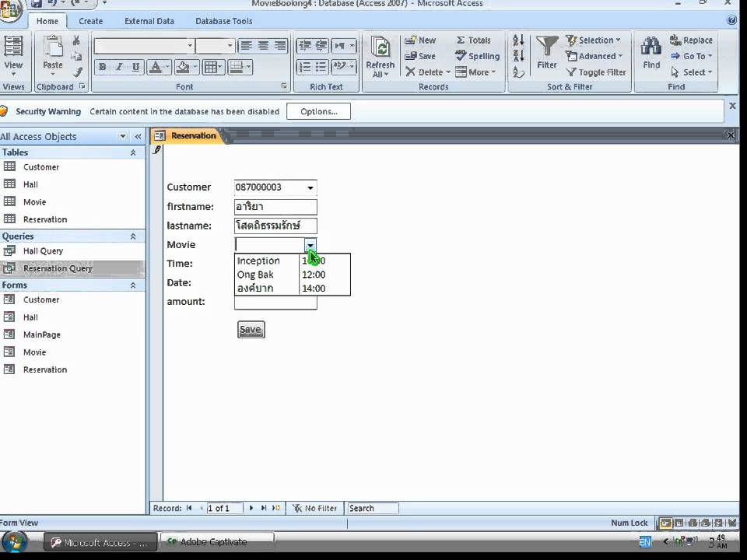This screenshot has width=747, height=560.
Task: Click the Paste clipboard icon
Action: pos(52,47)
